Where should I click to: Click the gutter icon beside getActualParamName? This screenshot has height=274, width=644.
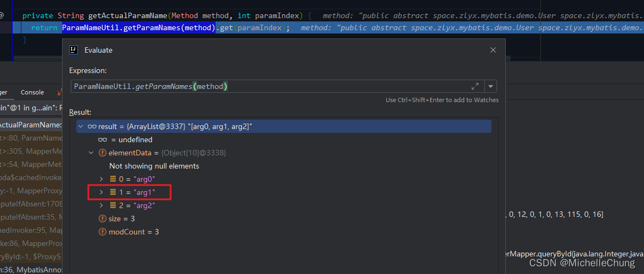point(2,16)
